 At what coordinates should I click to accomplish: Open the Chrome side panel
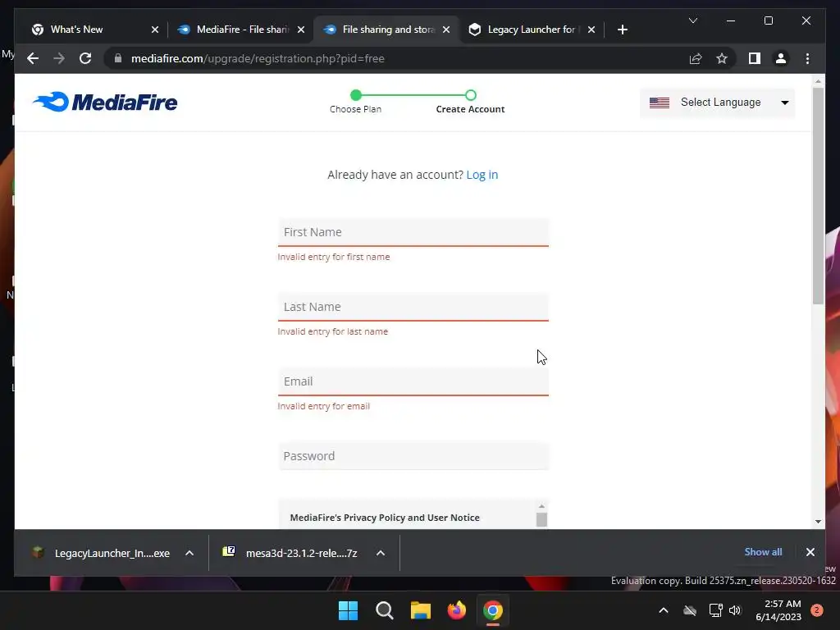tap(755, 58)
